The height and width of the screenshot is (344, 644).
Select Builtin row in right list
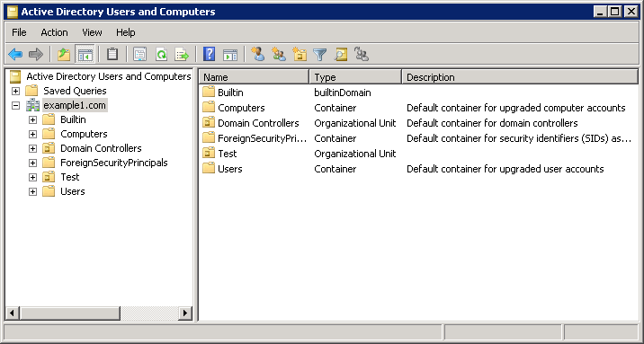(x=419, y=93)
